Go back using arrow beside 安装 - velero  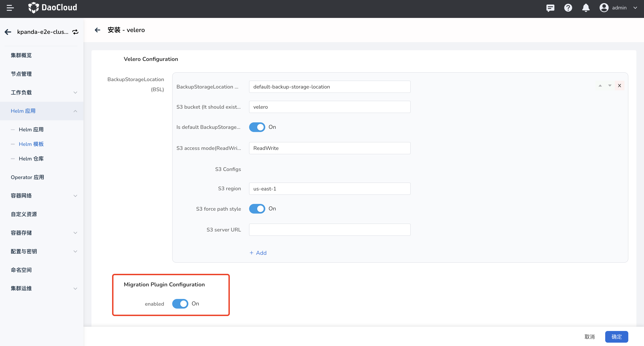pos(98,30)
